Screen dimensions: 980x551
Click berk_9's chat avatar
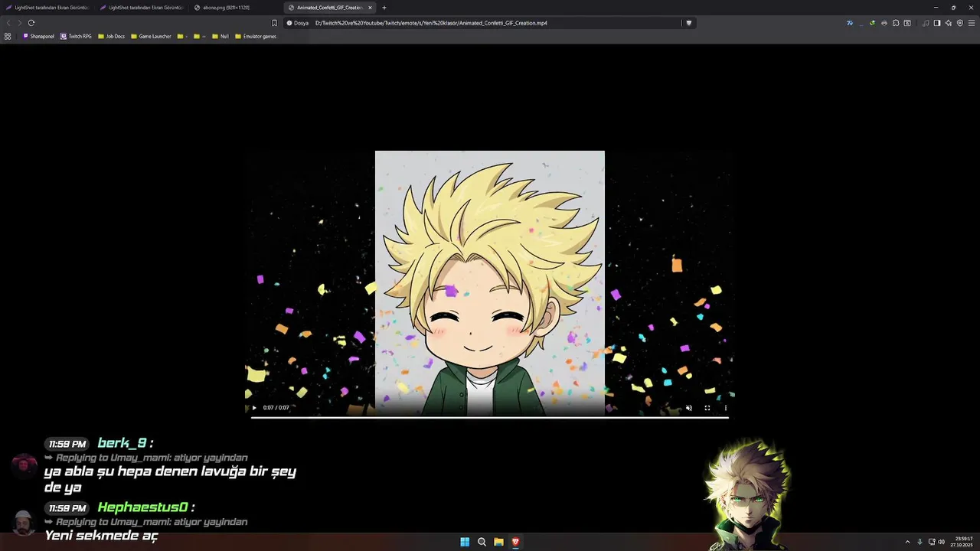pos(24,465)
